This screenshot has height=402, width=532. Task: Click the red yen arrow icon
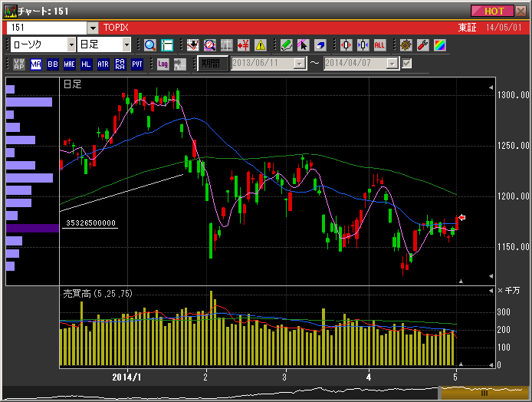tap(244, 44)
